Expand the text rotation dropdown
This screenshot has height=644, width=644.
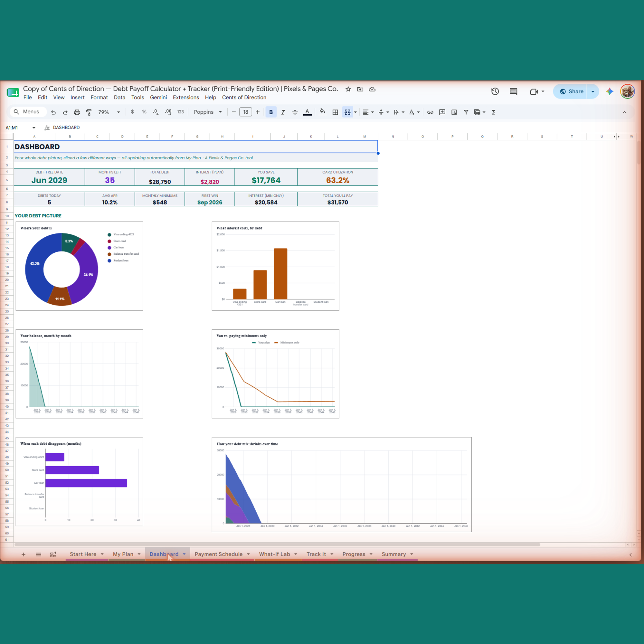tap(418, 112)
